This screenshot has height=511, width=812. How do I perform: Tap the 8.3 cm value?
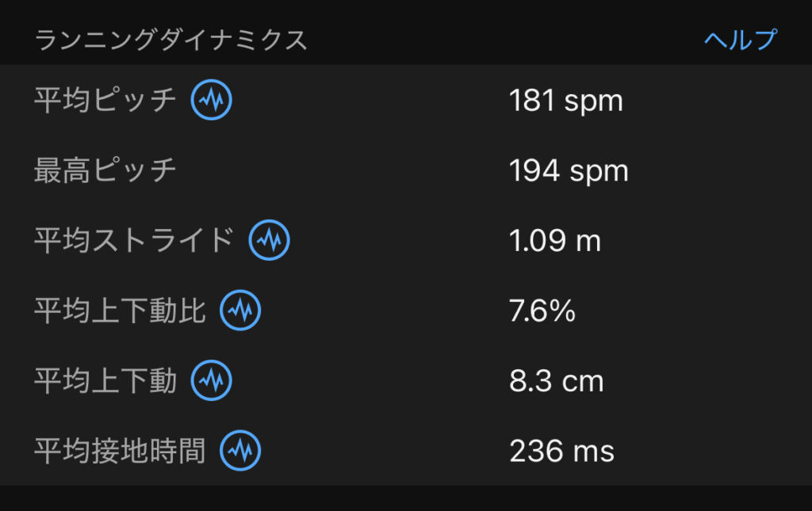click(556, 381)
